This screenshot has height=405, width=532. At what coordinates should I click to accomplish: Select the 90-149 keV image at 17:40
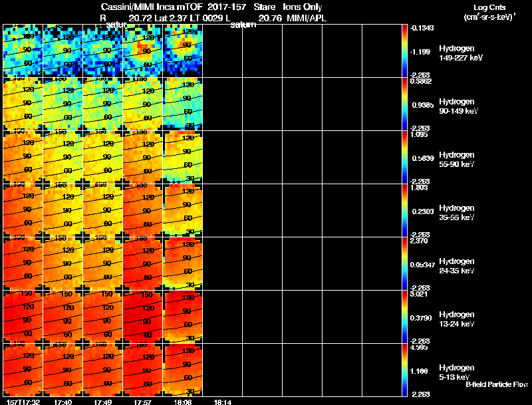coord(63,104)
